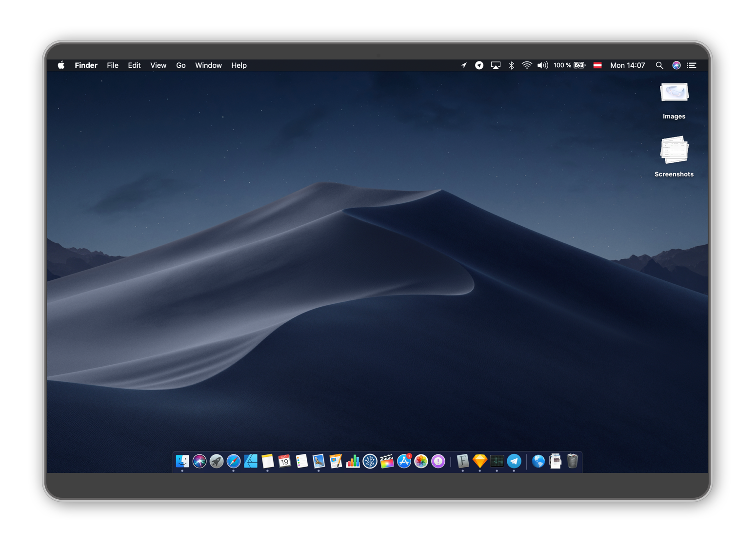The height and width of the screenshot is (549, 756).
Task: Open Final Cut Pro
Action: [387, 461]
